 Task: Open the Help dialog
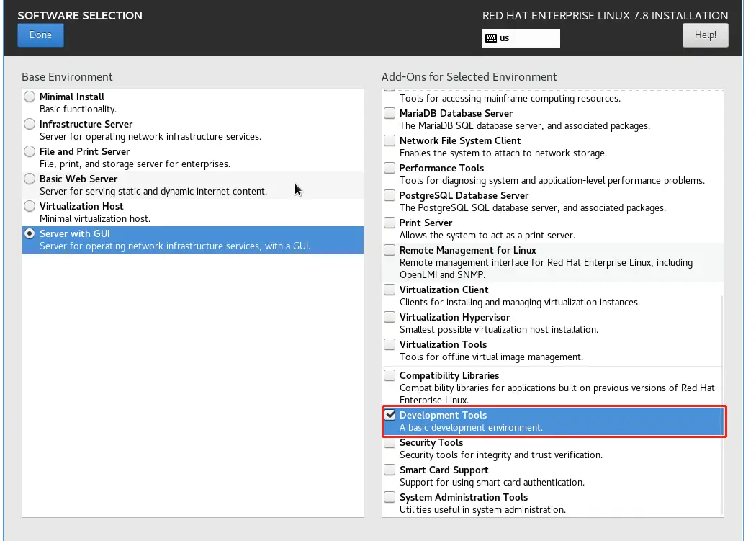pos(705,35)
